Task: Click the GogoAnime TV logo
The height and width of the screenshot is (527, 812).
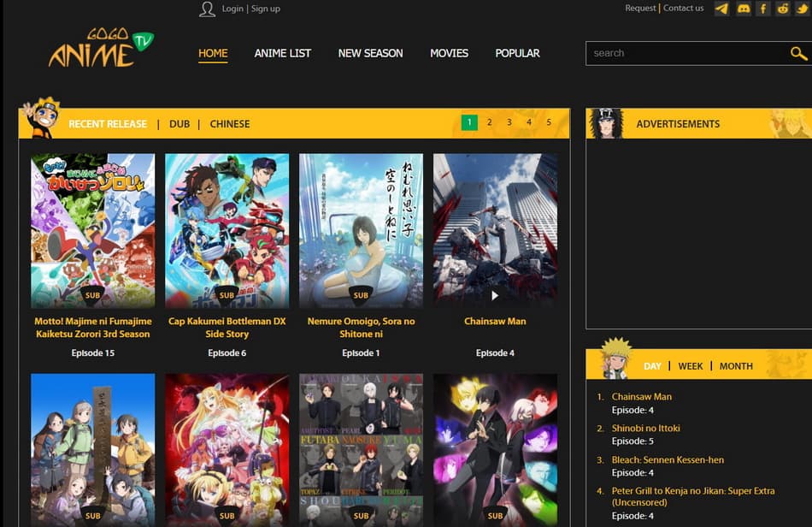Action: click(100, 49)
